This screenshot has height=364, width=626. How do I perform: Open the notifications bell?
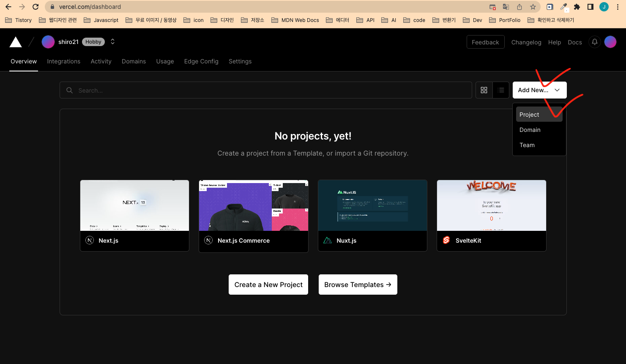tap(595, 42)
